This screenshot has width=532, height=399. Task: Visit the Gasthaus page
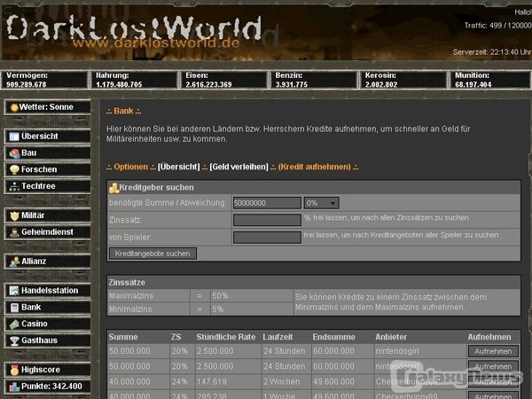(48, 340)
